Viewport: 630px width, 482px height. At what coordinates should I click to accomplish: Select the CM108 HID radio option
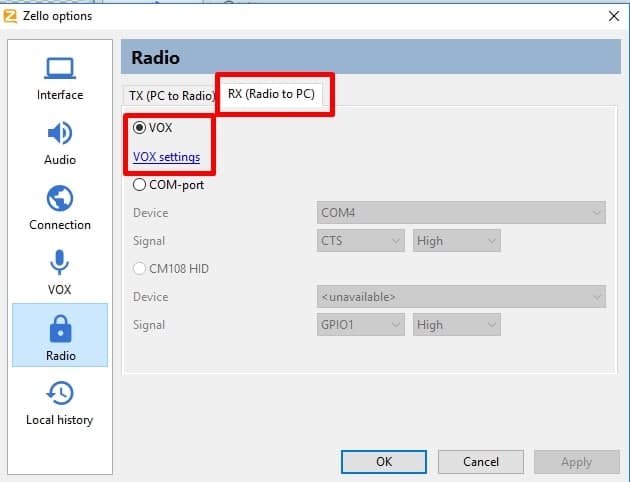click(140, 268)
